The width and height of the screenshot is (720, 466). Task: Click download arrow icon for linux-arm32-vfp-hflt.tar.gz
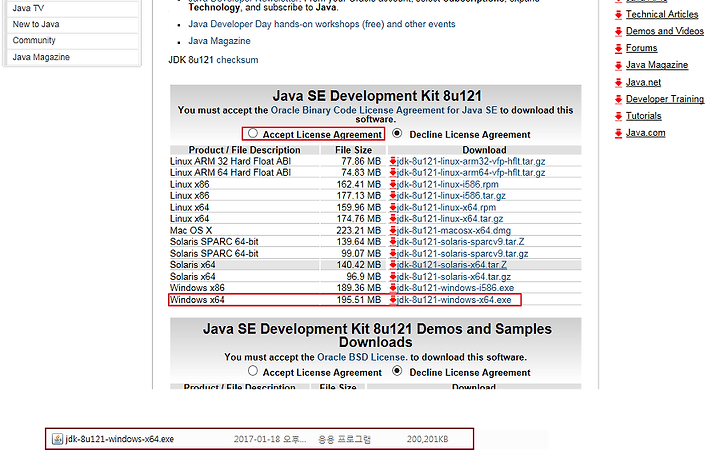click(x=393, y=162)
